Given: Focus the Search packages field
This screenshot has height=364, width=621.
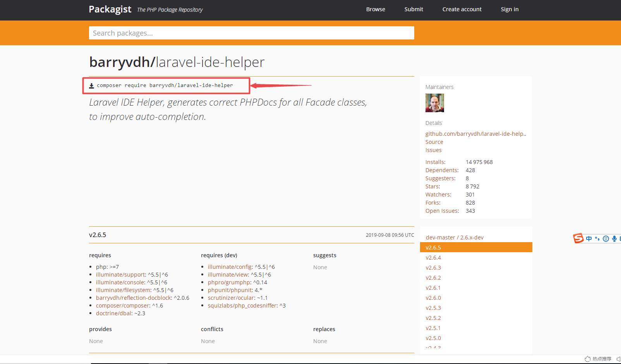Looking at the screenshot, I should 252,33.
